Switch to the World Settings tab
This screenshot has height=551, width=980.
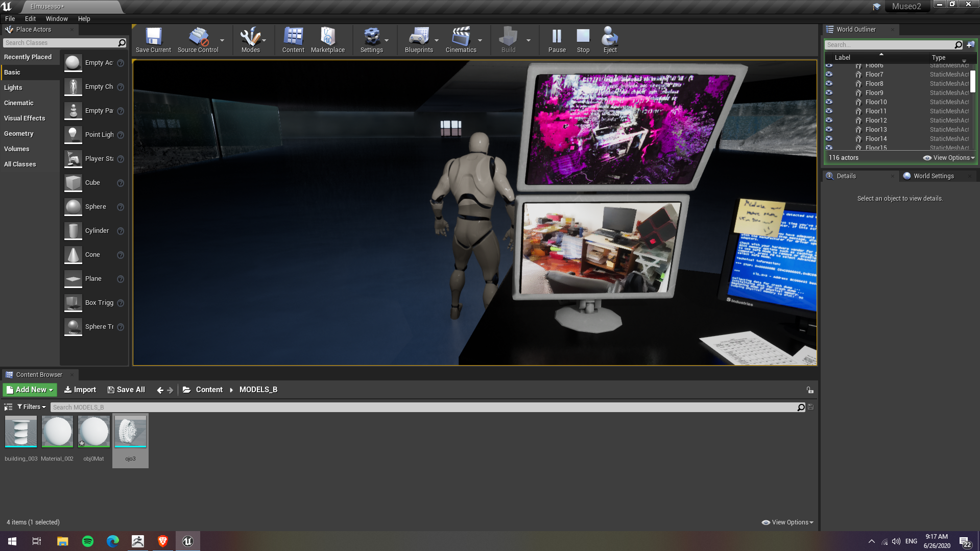933,176
